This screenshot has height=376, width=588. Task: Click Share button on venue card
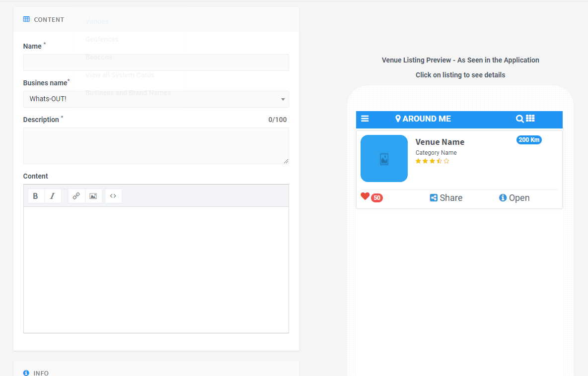click(446, 198)
